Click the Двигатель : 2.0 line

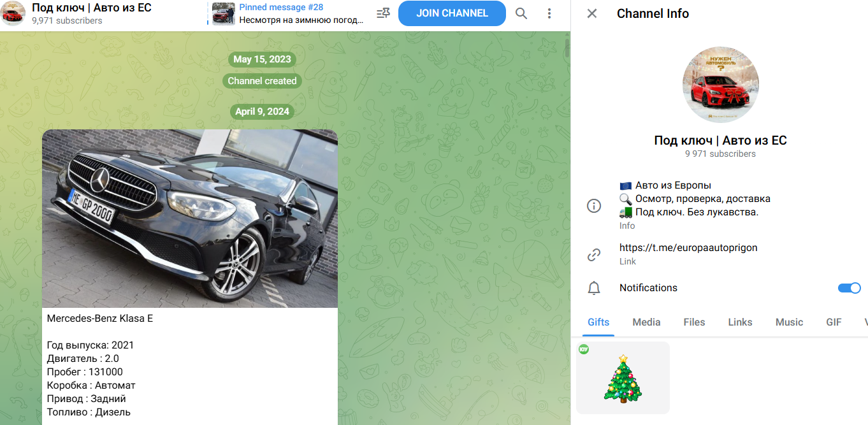click(x=83, y=359)
